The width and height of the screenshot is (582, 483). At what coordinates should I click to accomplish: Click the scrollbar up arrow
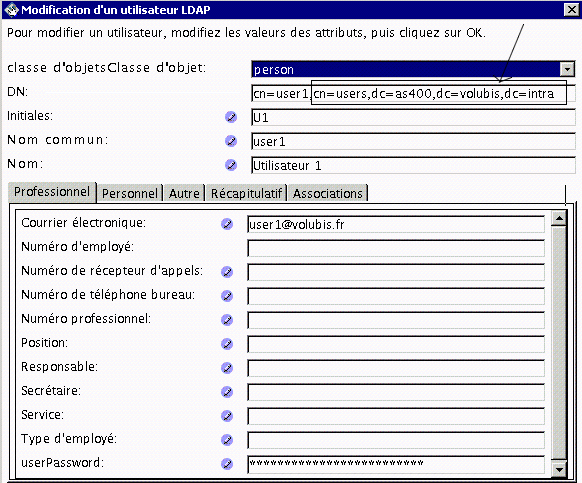coord(559,218)
